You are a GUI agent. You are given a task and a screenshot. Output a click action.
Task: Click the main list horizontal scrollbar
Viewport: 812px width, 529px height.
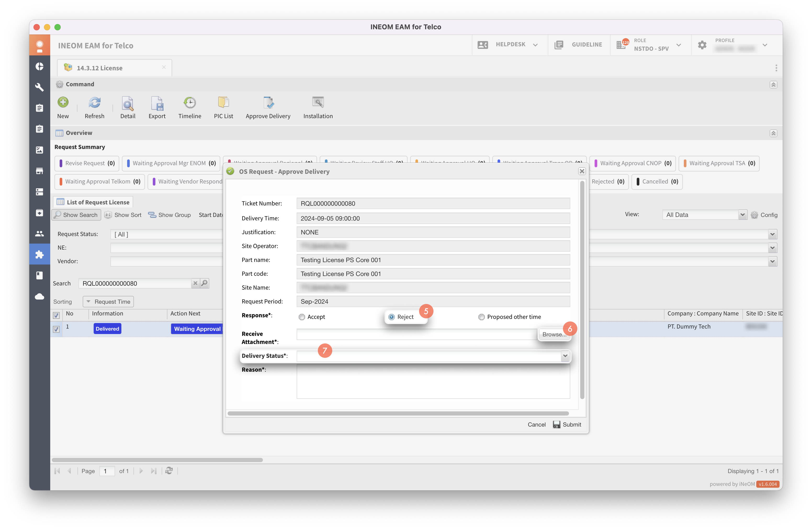point(157,460)
